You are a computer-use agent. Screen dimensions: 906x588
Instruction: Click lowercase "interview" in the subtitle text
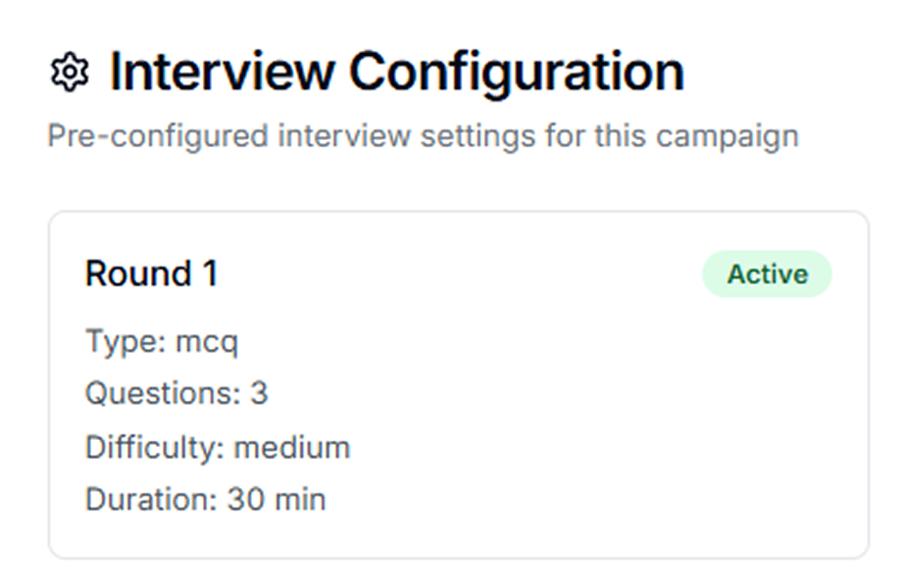(x=344, y=137)
